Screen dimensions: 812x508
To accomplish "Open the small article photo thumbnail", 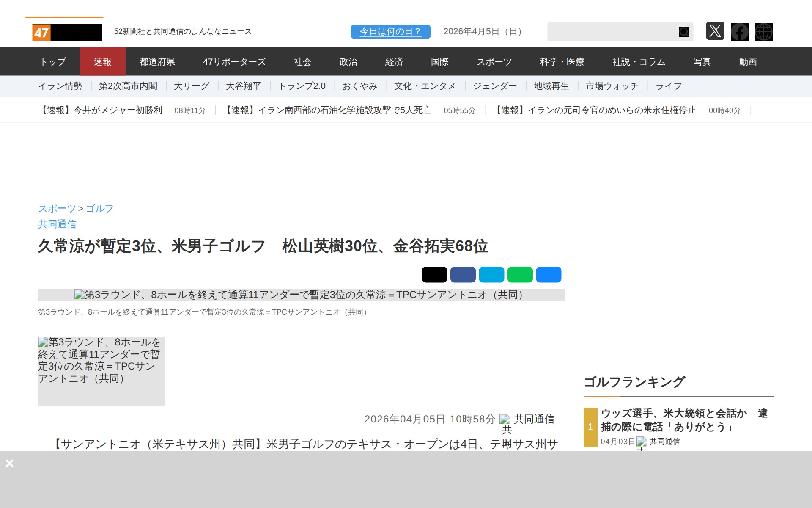I will coord(101,371).
